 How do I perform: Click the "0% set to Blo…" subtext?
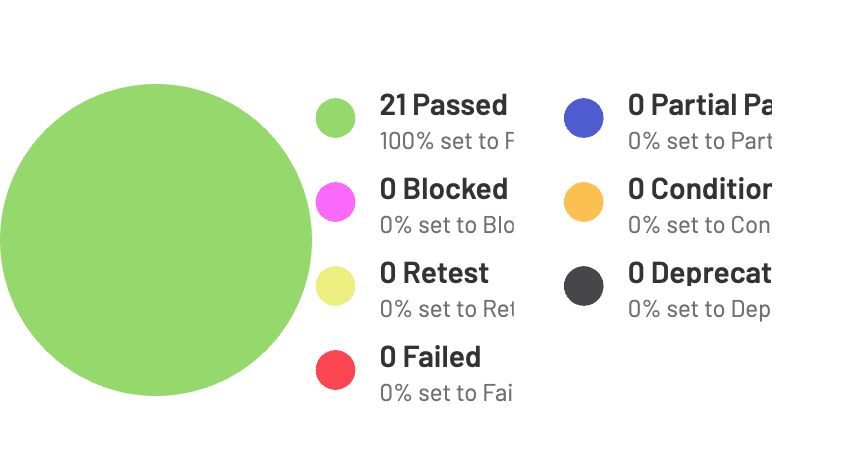(446, 225)
